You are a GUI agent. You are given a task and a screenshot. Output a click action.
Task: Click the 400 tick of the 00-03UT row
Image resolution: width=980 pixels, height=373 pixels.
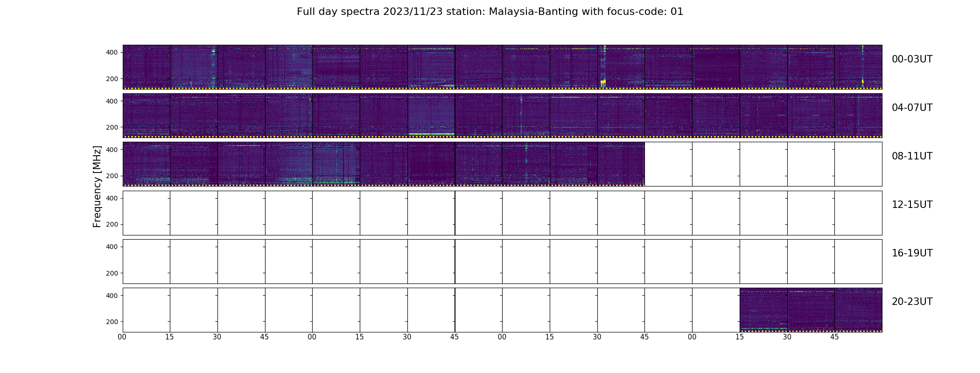112,52
